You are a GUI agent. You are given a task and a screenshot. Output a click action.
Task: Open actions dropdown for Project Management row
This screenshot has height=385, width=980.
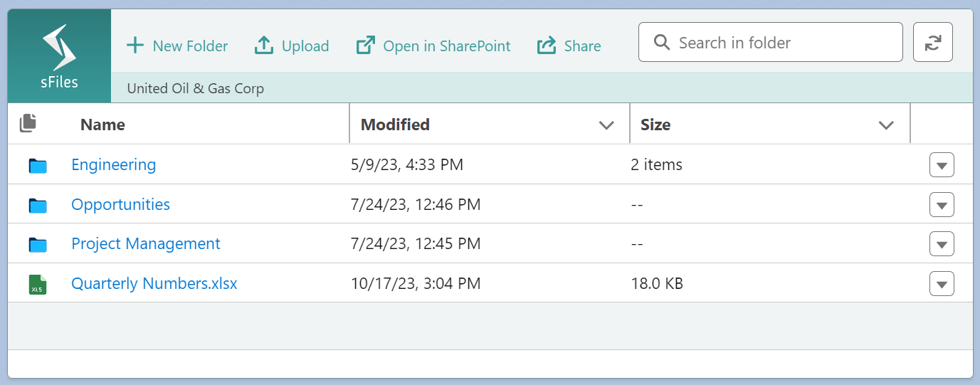pos(942,244)
